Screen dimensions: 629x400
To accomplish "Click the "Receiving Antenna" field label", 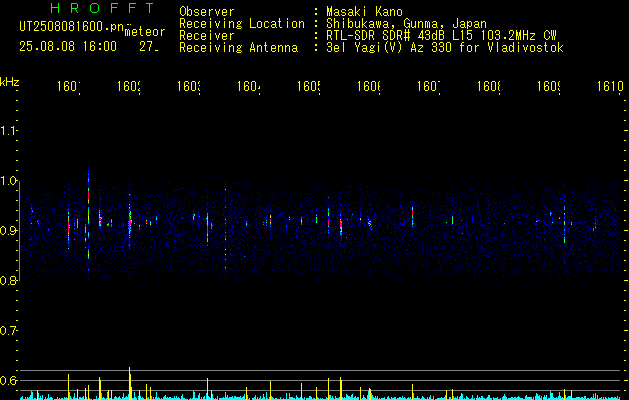I will pos(239,48).
